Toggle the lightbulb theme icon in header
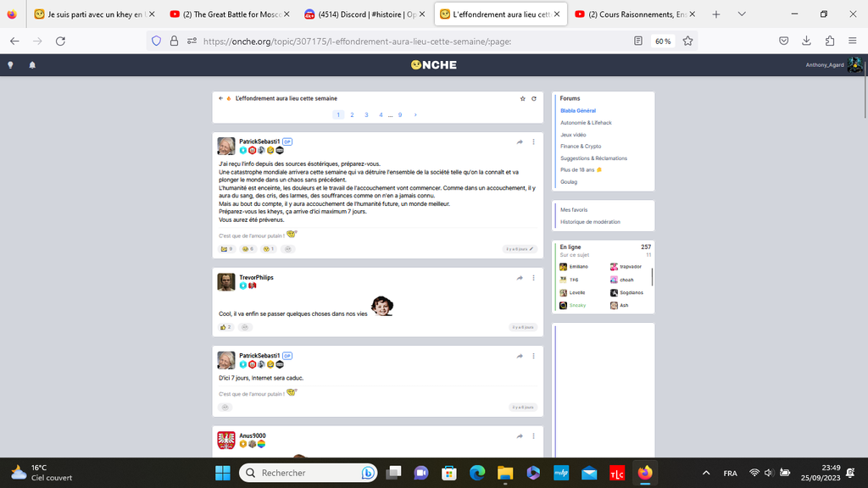 pos(10,65)
